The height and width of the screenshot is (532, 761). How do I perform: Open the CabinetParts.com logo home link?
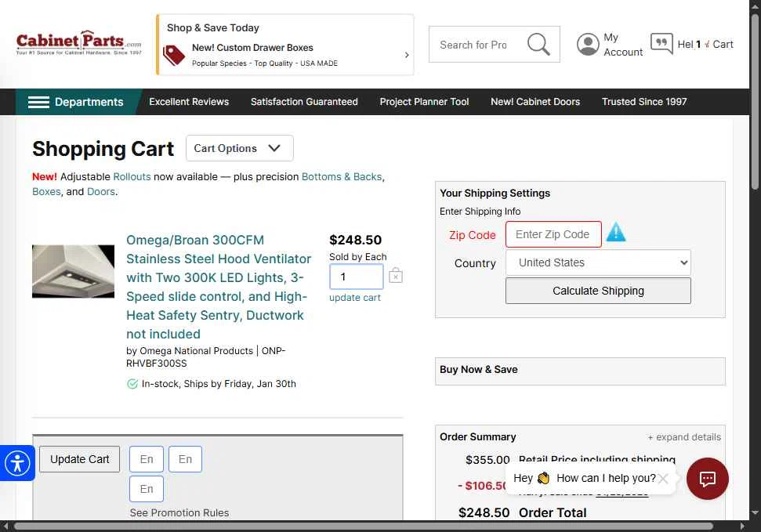pyautogui.click(x=78, y=43)
